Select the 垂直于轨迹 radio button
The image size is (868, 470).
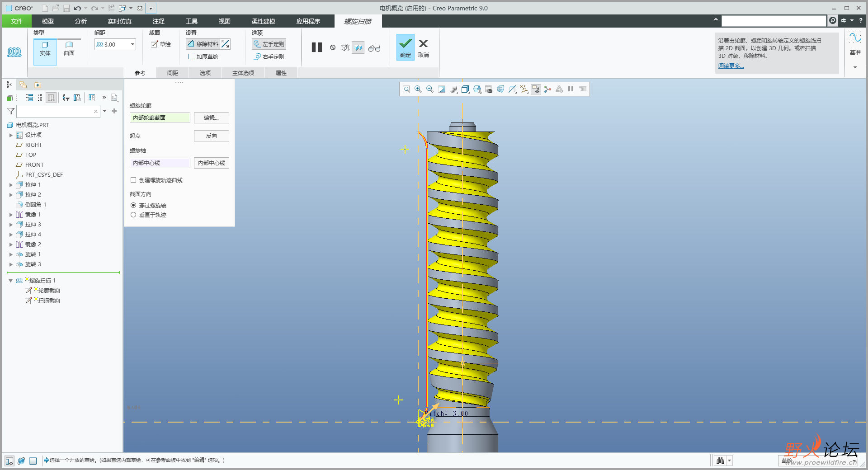click(x=133, y=215)
